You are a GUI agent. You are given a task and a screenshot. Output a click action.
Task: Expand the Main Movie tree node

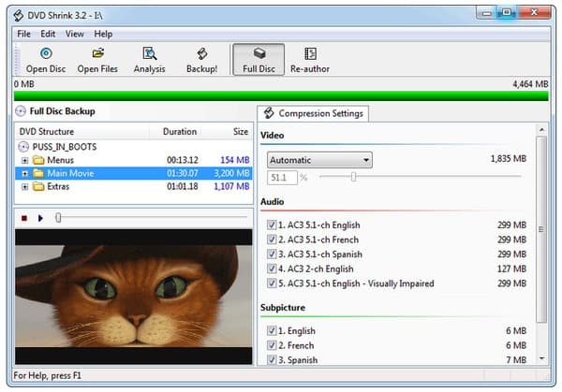(24, 174)
